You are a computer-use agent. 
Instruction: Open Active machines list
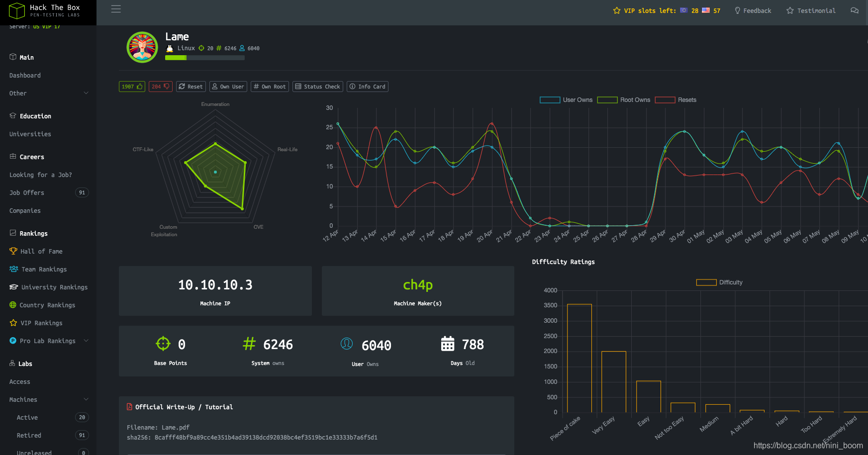[27, 418]
